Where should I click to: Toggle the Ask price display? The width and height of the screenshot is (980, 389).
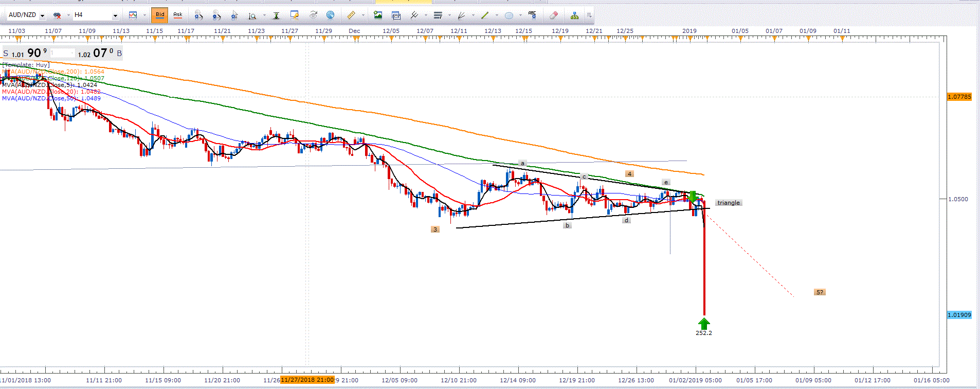(x=178, y=15)
